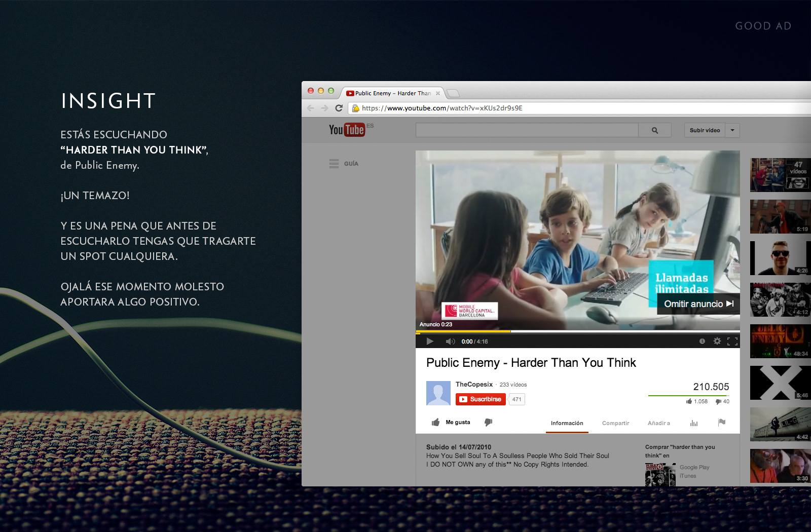This screenshot has height=532, width=811.
Task: Click the video title Public Enemy - Harder Than You Think
Action: [531, 363]
